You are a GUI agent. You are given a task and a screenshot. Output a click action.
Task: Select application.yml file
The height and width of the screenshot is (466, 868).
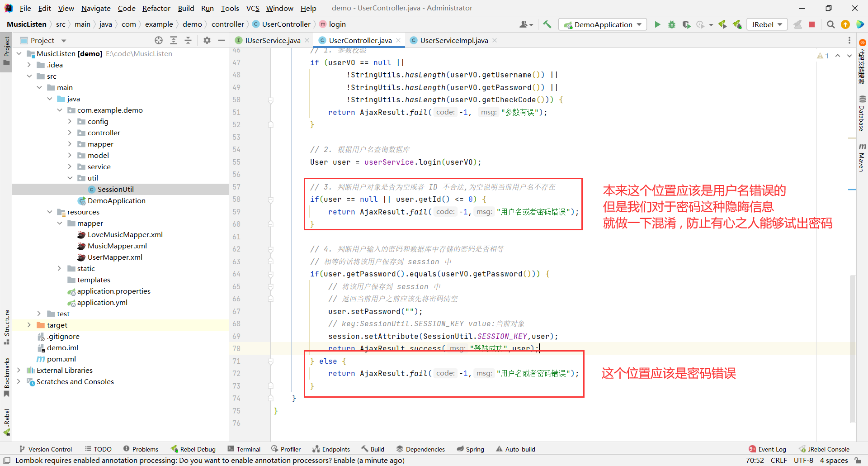click(102, 302)
